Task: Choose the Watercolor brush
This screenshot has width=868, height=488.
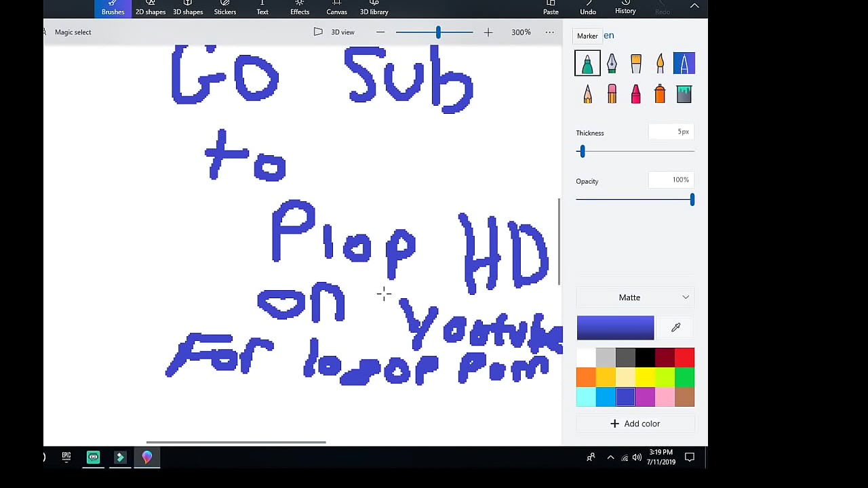Action: click(660, 64)
